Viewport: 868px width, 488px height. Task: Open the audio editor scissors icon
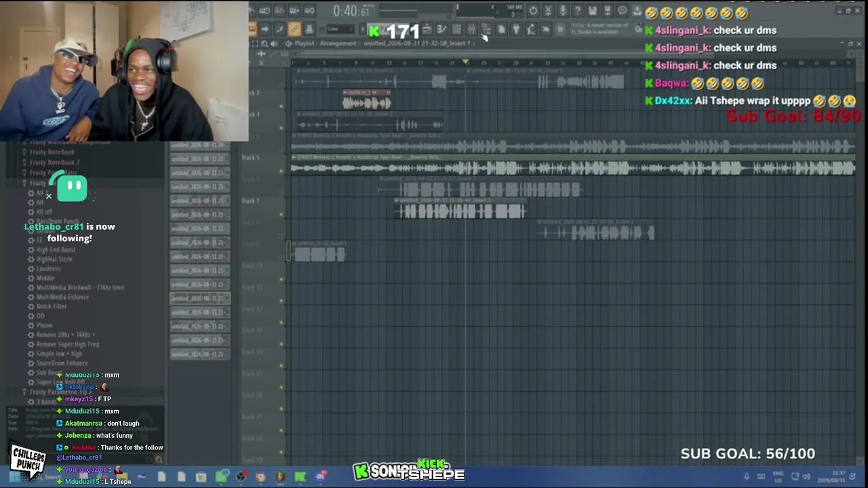548,10
